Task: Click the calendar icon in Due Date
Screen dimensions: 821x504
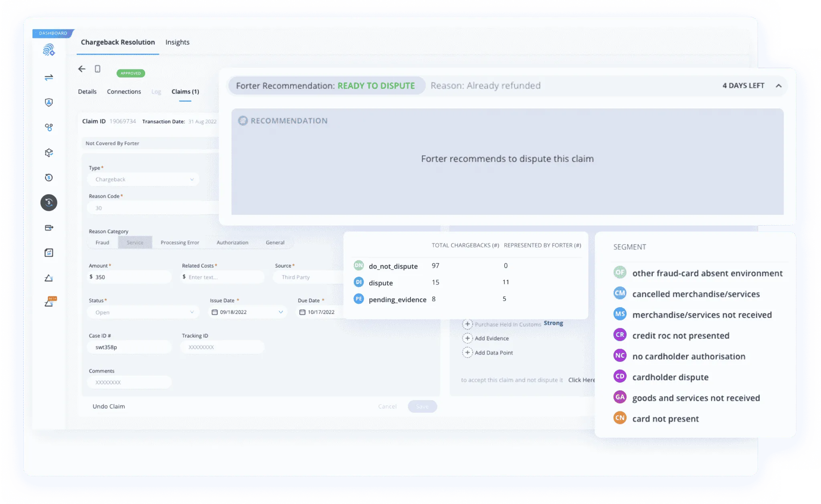Action: pyautogui.click(x=302, y=312)
